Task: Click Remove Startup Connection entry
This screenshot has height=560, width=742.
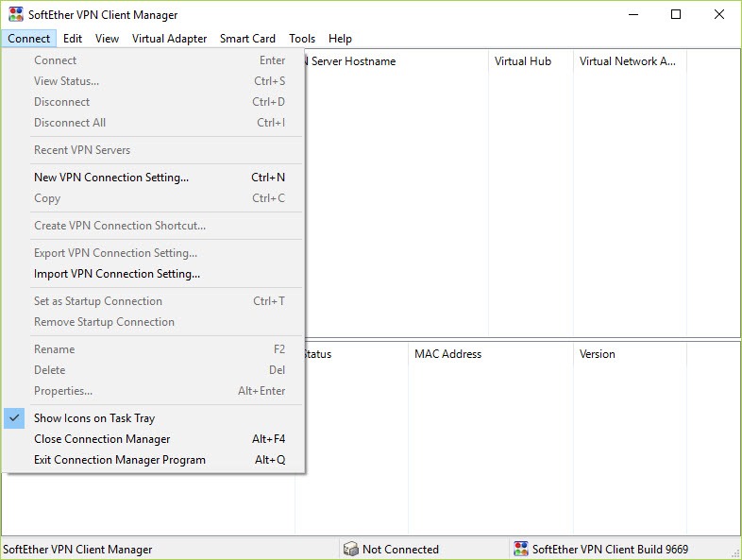Action: 154,322
